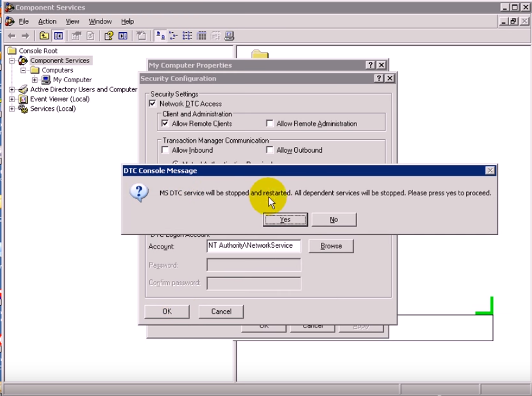Viewport: 532px width, 396px height.
Task: Switch to Large Icons view
Action: (x=160, y=36)
